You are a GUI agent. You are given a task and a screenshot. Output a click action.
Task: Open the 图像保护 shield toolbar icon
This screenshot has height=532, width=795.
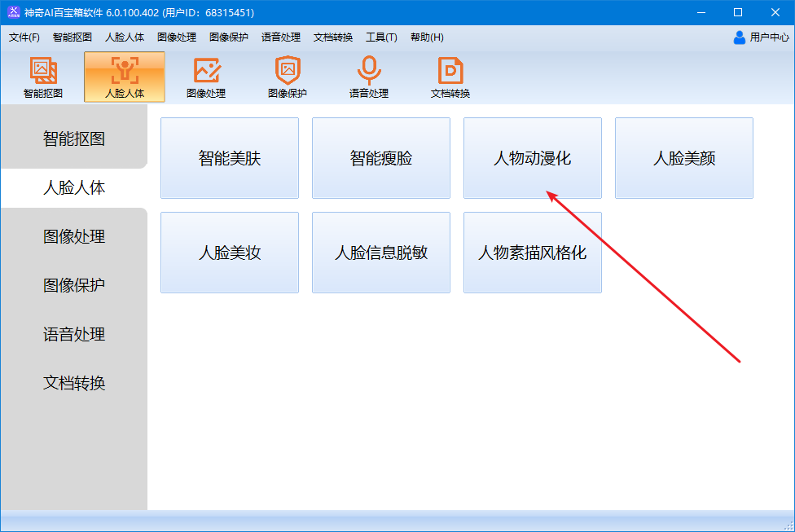(x=288, y=77)
